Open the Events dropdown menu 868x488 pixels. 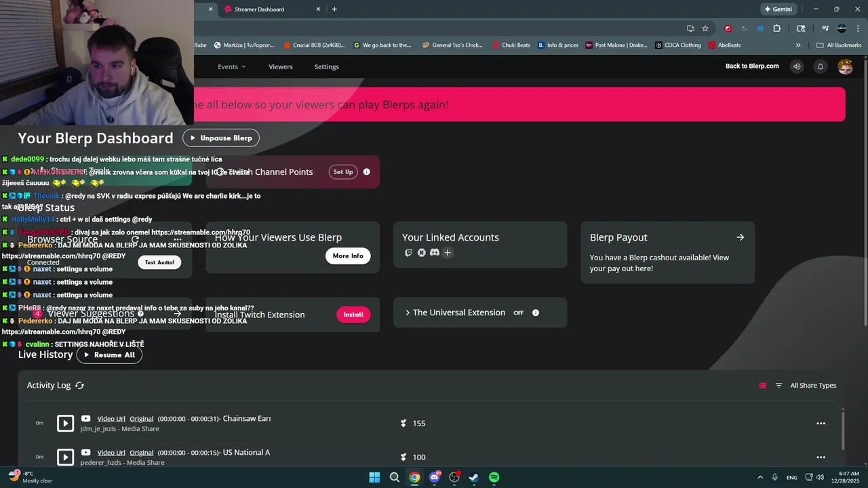[x=231, y=66]
